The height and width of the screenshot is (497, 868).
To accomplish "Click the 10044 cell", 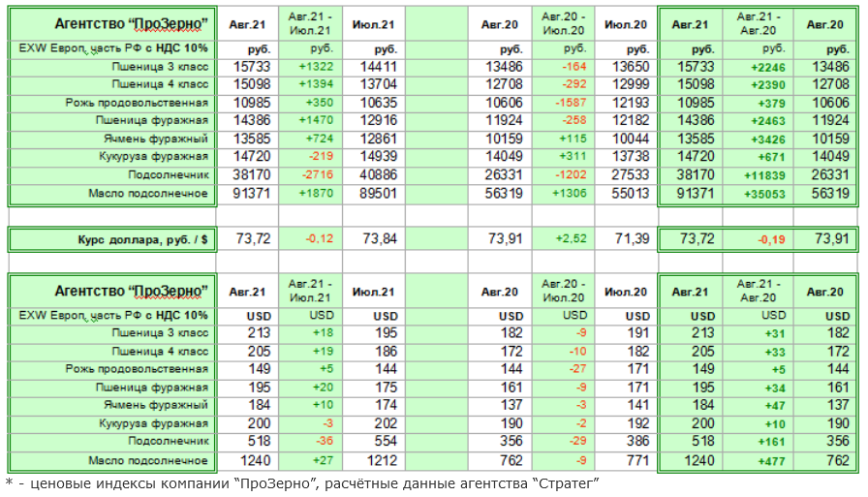I will click(x=631, y=139).
